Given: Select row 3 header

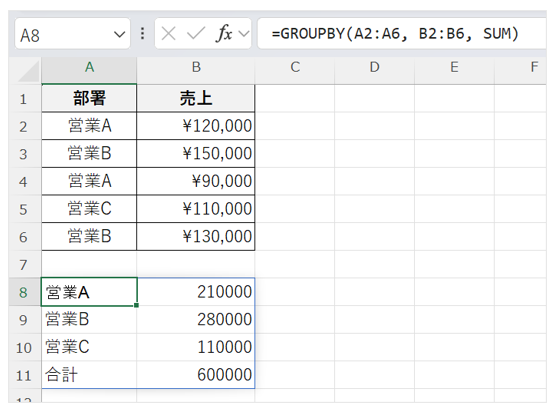Looking at the screenshot, I should point(24,154).
